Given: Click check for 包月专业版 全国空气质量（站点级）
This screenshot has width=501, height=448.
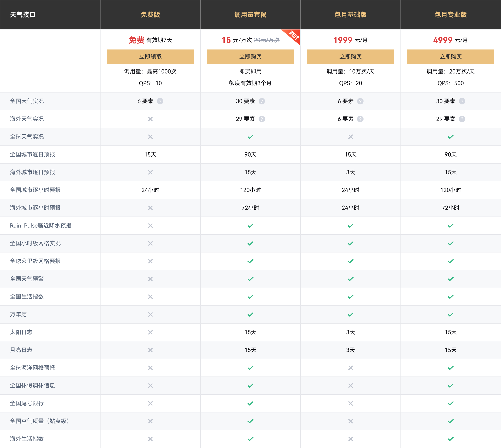Looking at the screenshot, I should coord(451,421).
